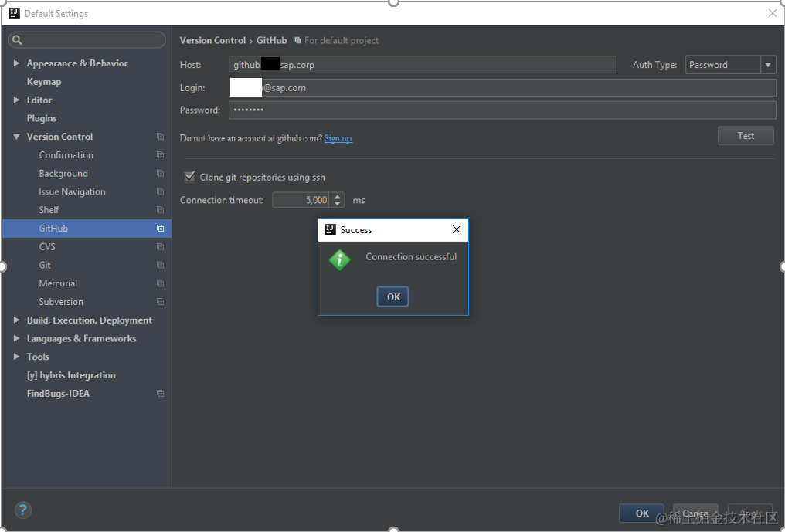This screenshot has width=785, height=532.
Task: Expand the Editor section
Action: 16,100
